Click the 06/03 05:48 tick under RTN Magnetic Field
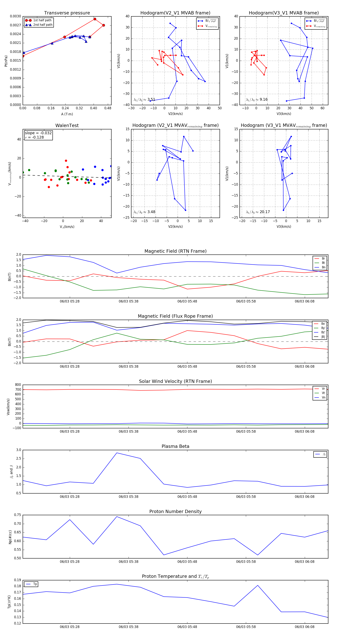 [187, 301]
